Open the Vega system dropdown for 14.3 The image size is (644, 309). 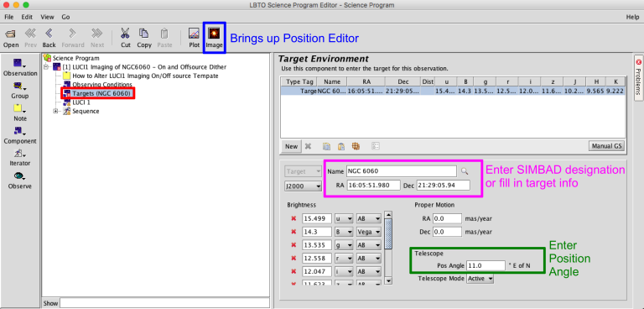point(369,232)
